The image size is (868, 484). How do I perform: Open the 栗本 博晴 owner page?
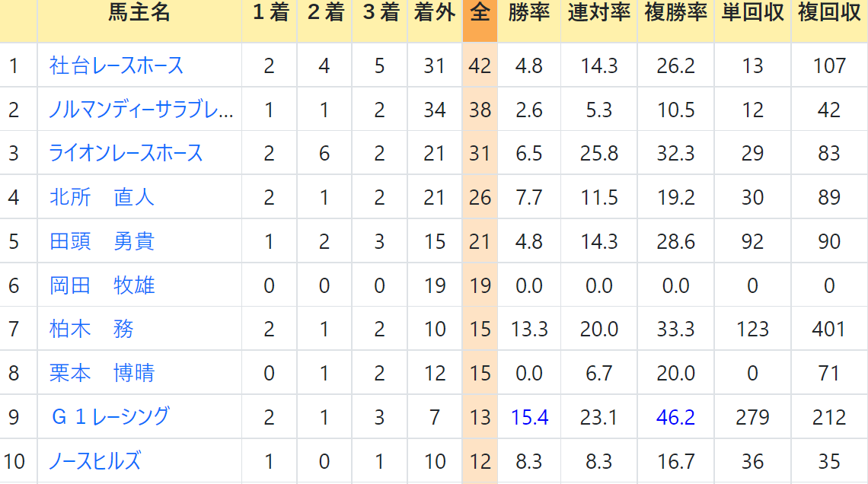point(102,373)
